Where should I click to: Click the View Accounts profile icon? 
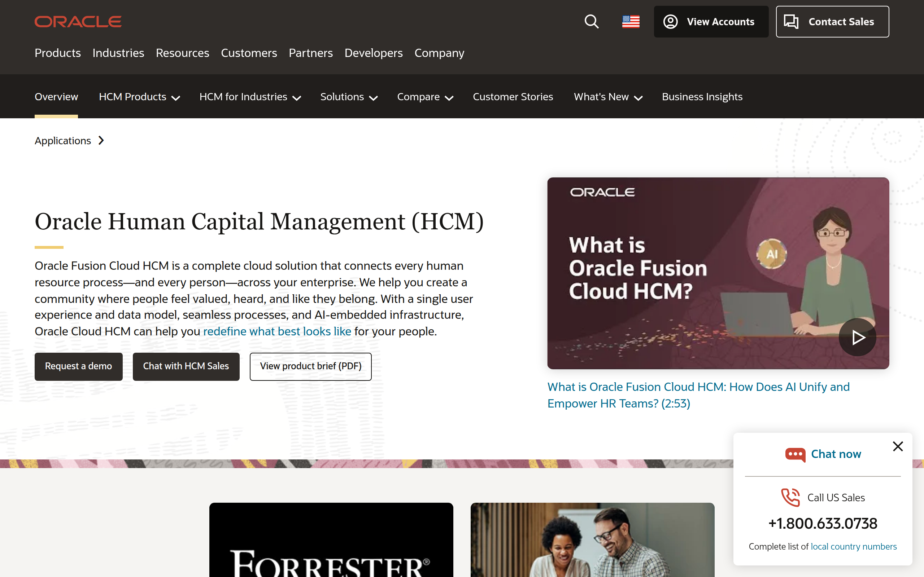(671, 21)
